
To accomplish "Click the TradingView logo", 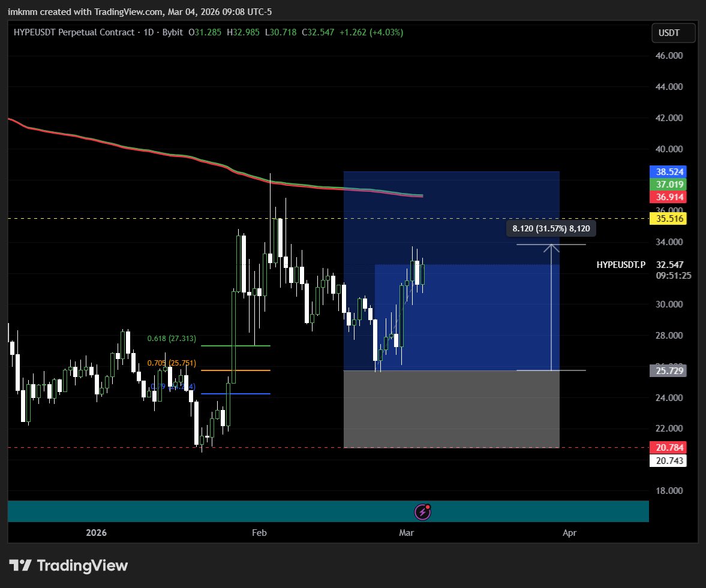I will tap(68, 565).
